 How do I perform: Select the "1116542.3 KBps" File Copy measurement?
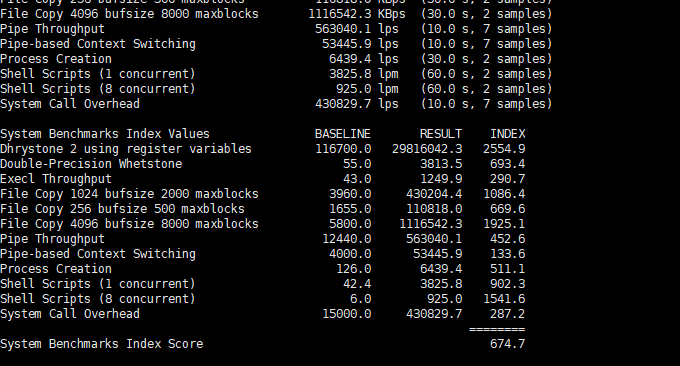click(357, 14)
